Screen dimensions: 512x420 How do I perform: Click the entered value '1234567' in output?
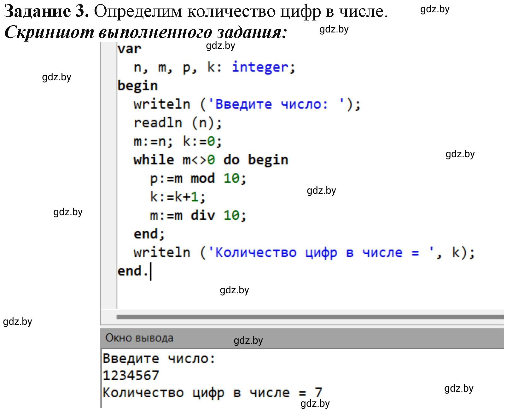131,376
